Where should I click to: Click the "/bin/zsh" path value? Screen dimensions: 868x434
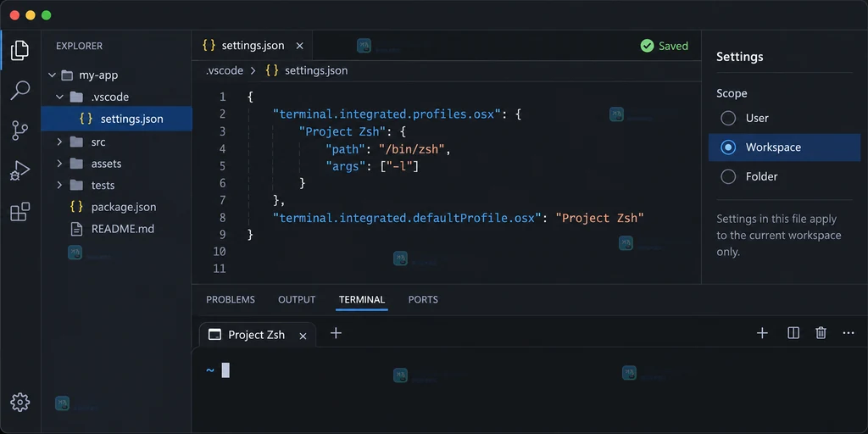click(x=411, y=149)
